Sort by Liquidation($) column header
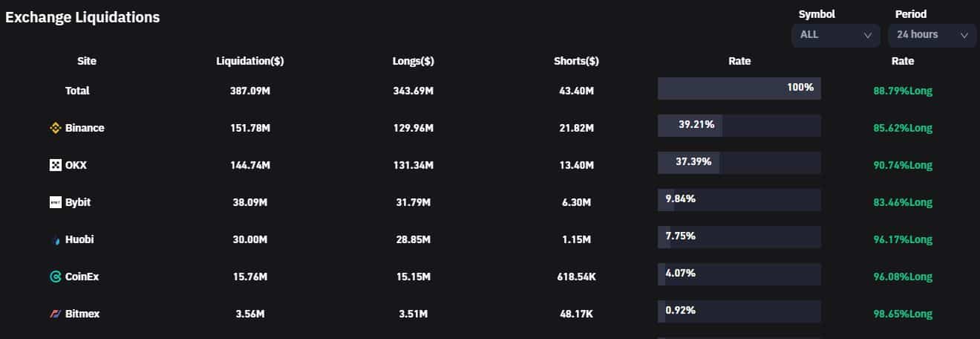This screenshot has width=980, height=339. pyautogui.click(x=249, y=61)
